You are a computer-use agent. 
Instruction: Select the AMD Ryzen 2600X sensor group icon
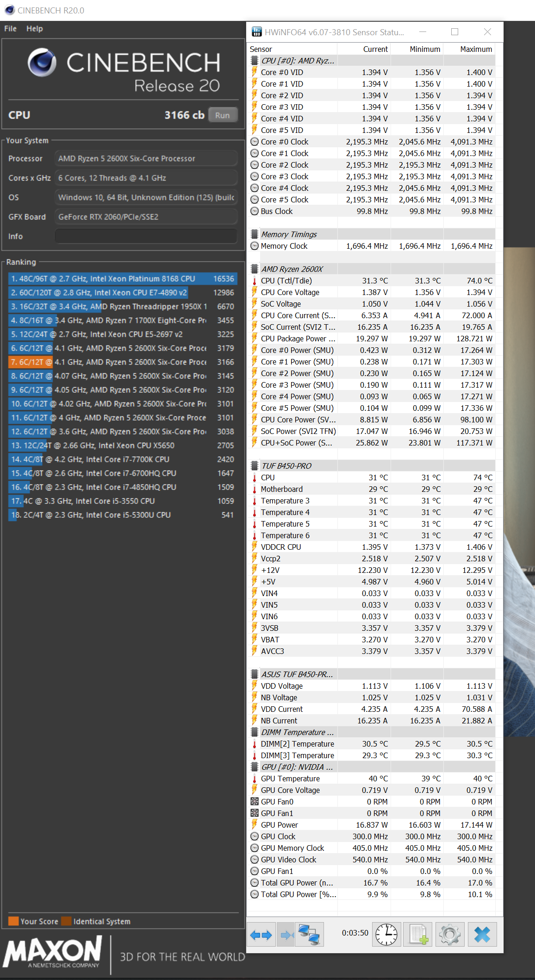point(254,269)
